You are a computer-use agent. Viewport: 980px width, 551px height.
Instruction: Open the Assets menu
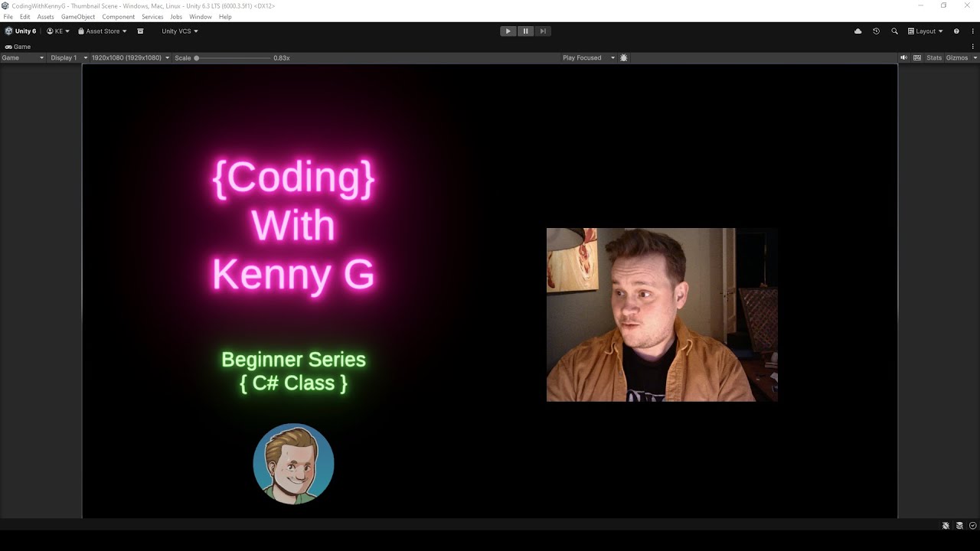(x=46, y=17)
